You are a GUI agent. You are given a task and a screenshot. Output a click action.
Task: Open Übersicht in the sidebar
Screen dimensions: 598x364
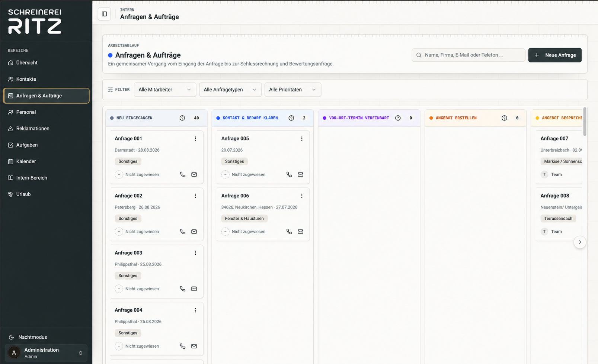point(46,63)
